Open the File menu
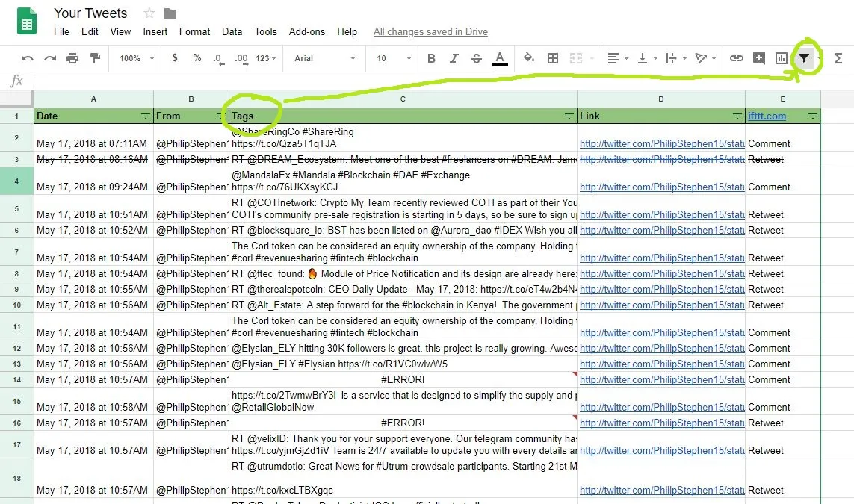Viewport: 854px width, 504px height. (61, 31)
